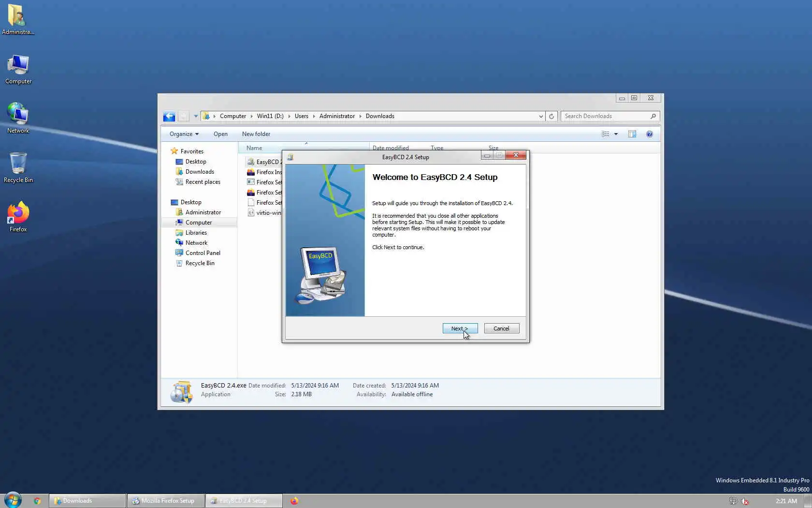Open the network icon in the system tray
The height and width of the screenshot is (508, 812).
click(733, 501)
